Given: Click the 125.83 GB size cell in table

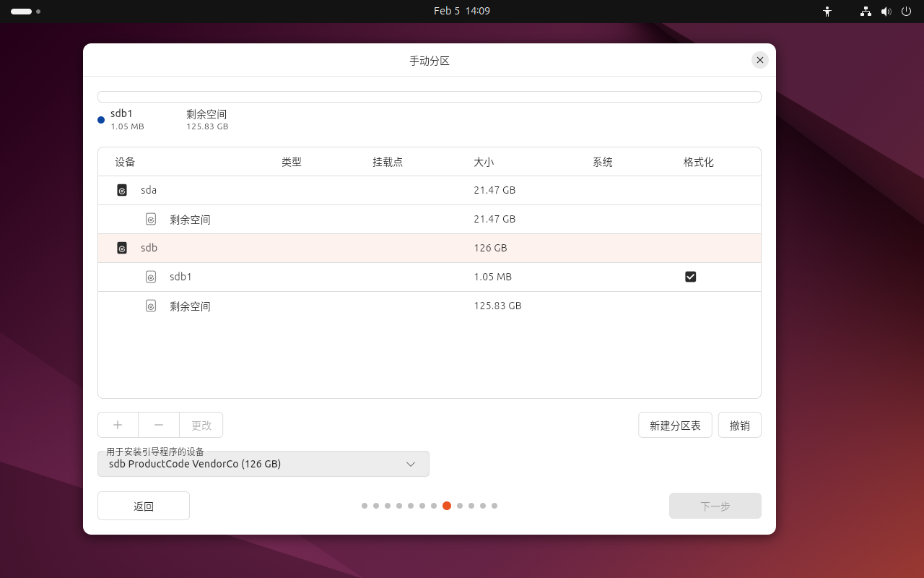Looking at the screenshot, I should pos(497,306).
